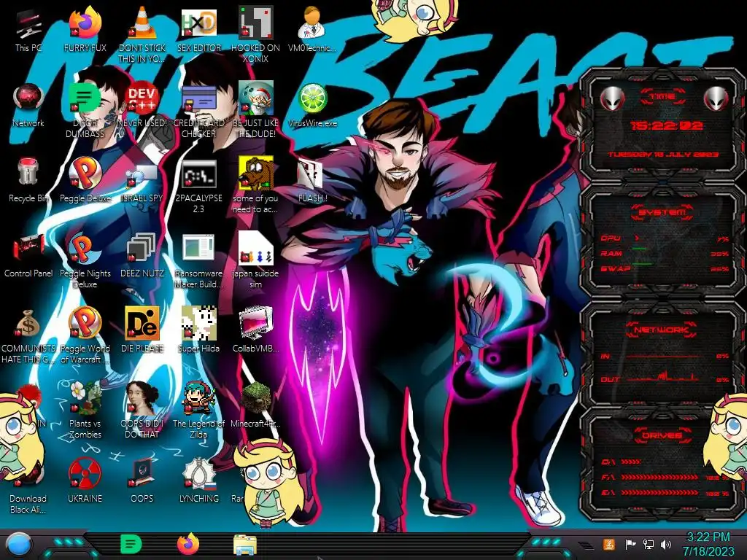747x560 pixels.
Task: Select the green document desktop icon above DIFOR DUMBASS
Action: (85, 99)
